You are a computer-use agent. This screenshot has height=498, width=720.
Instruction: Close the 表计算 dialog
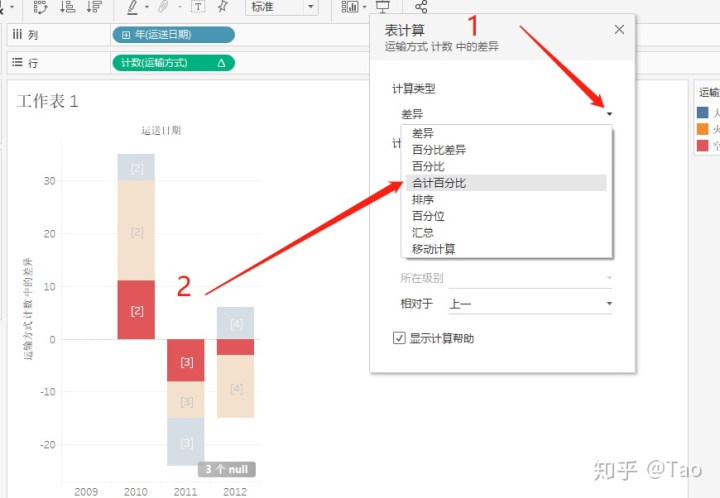[x=619, y=29]
